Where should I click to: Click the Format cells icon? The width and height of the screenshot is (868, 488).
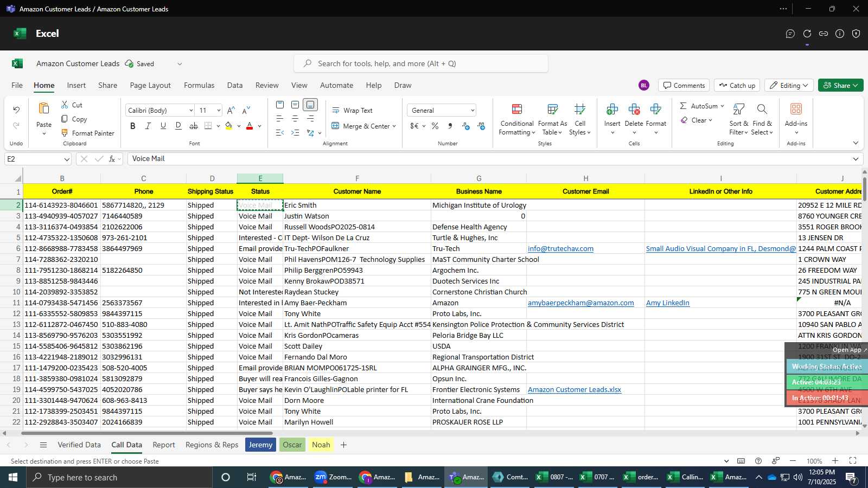pyautogui.click(x=656, y=110)
